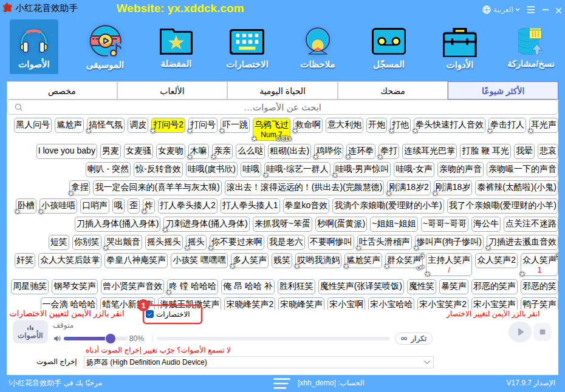The height and width of the screenshot is (392, 565).
Task: Click the globe language icon
Action: click(x=487, y=10)
